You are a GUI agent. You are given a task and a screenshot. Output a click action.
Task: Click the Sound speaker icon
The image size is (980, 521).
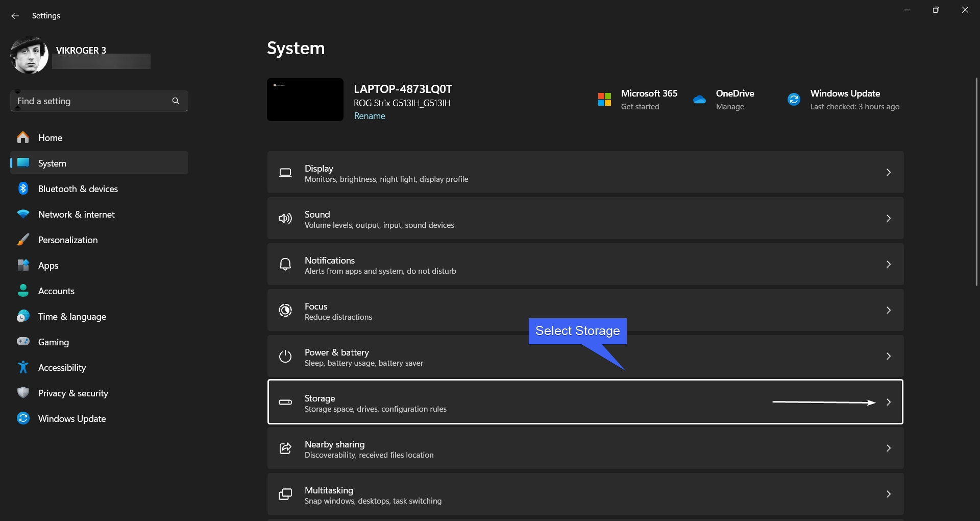click(x=285, y=219)
